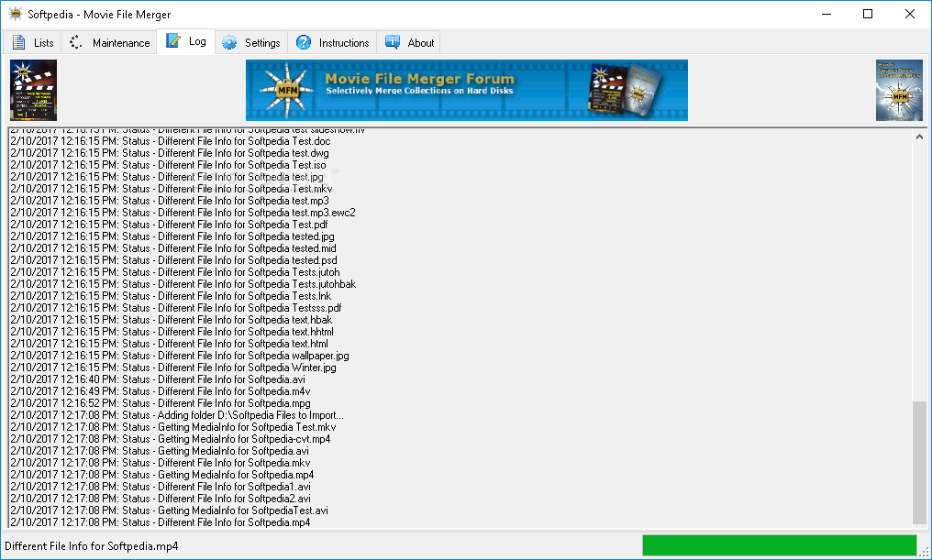Viewport: 932px width, 560px height.
Task: Click the MFM book cover thumbnail
Action: [899, 90]
